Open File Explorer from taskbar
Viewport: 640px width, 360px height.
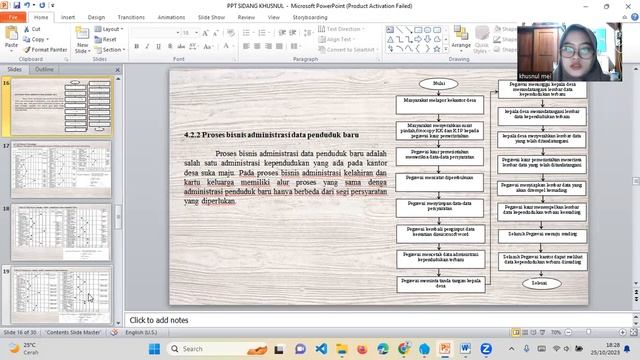[342, 349]
